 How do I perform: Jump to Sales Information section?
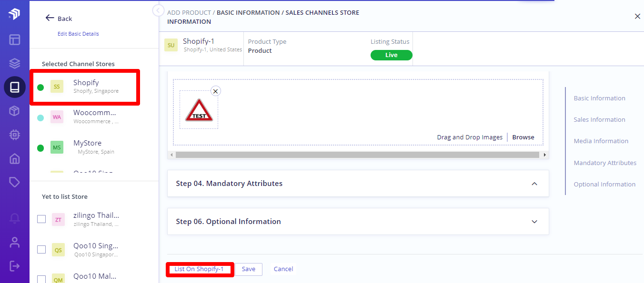(x=599, y=119)
